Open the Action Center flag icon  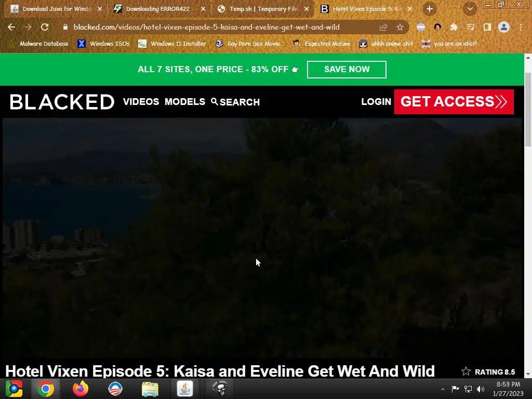pos(455,389)
